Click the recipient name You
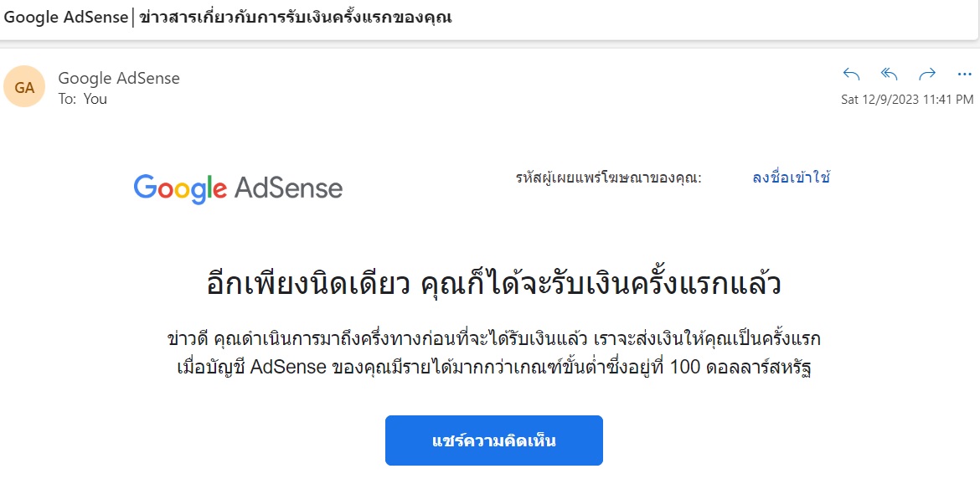This screenshot has height=479, width=980. [95, 99]
